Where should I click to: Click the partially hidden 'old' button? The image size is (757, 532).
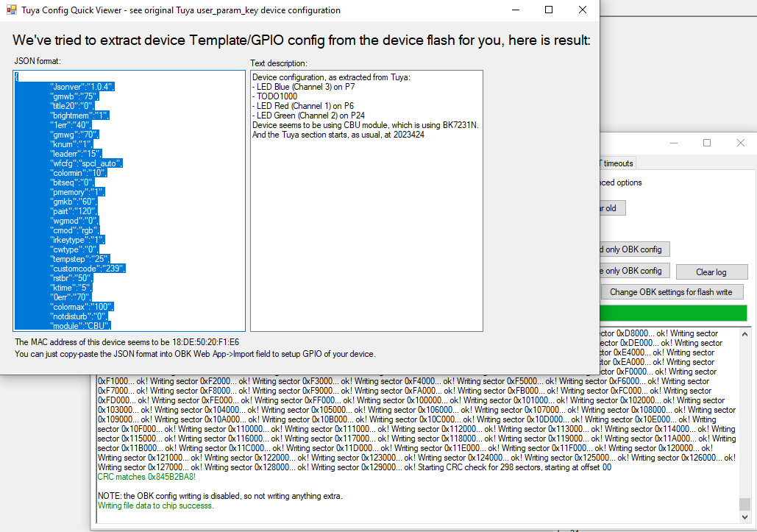pos(612,208)
